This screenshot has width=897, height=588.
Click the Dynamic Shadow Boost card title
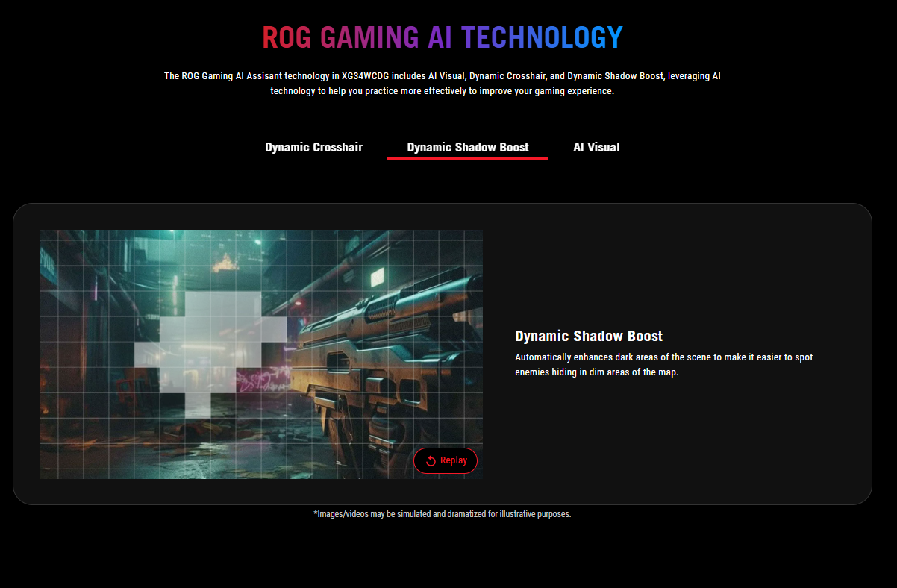(589, 336)
